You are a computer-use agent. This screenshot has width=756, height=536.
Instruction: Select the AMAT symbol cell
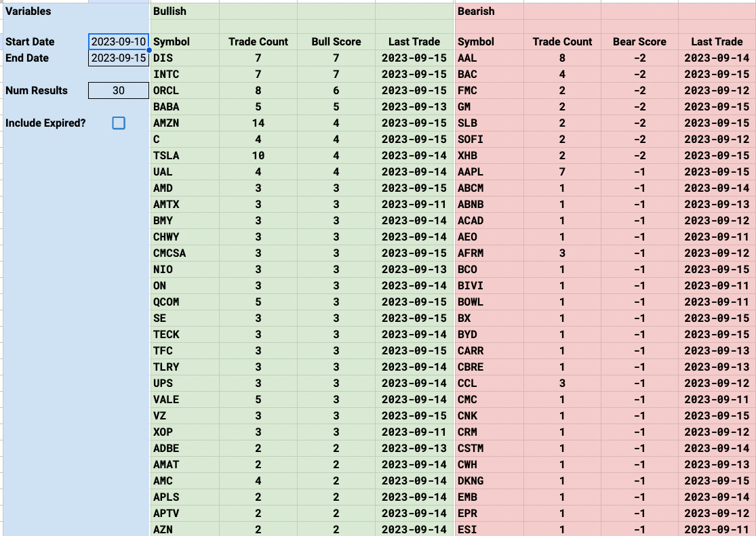[184, 465]
